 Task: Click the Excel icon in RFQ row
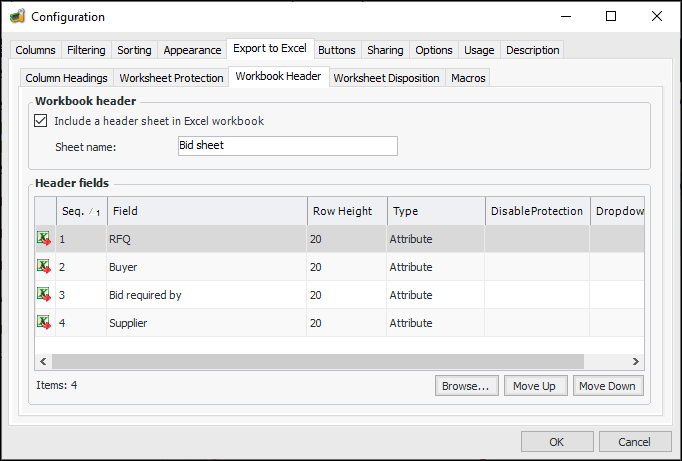44,239
